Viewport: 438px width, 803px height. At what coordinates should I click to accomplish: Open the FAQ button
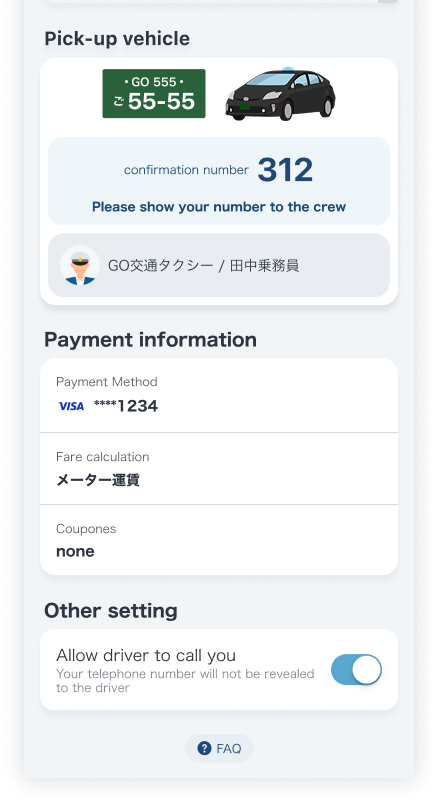(x=219, y=748)
